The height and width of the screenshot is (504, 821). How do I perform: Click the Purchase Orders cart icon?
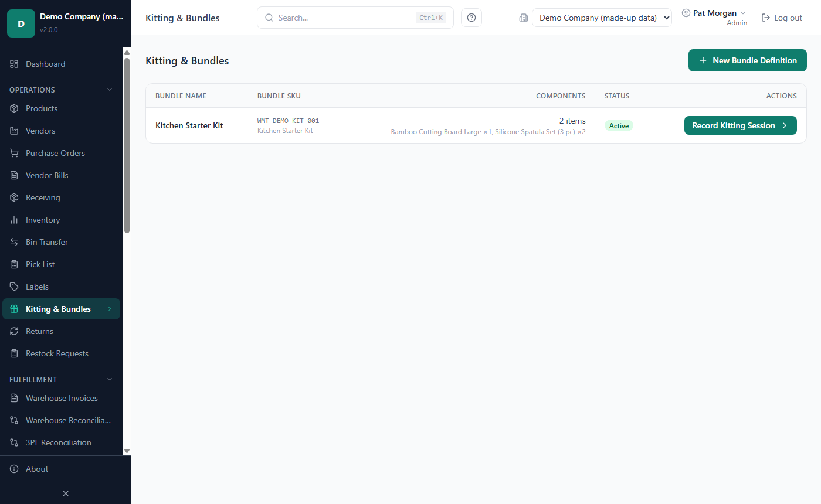(x=14, y=153)
